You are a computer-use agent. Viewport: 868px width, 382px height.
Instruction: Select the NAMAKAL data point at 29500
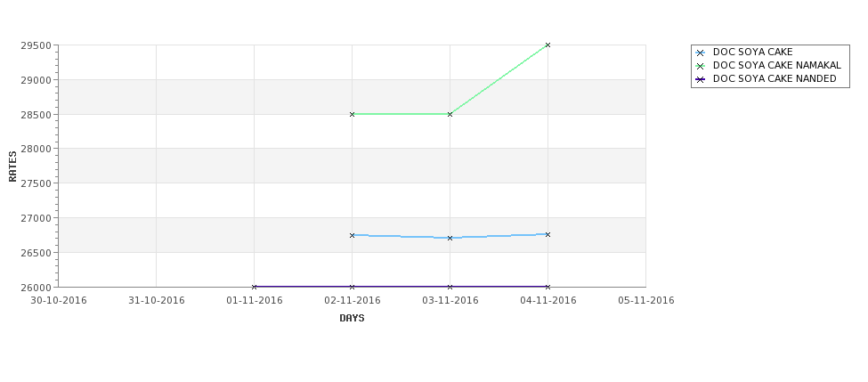548,45
